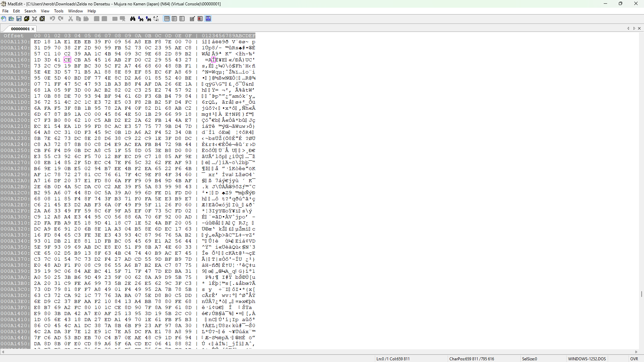
Task: Close the 00000001 tab with its X
Action: 33,29
